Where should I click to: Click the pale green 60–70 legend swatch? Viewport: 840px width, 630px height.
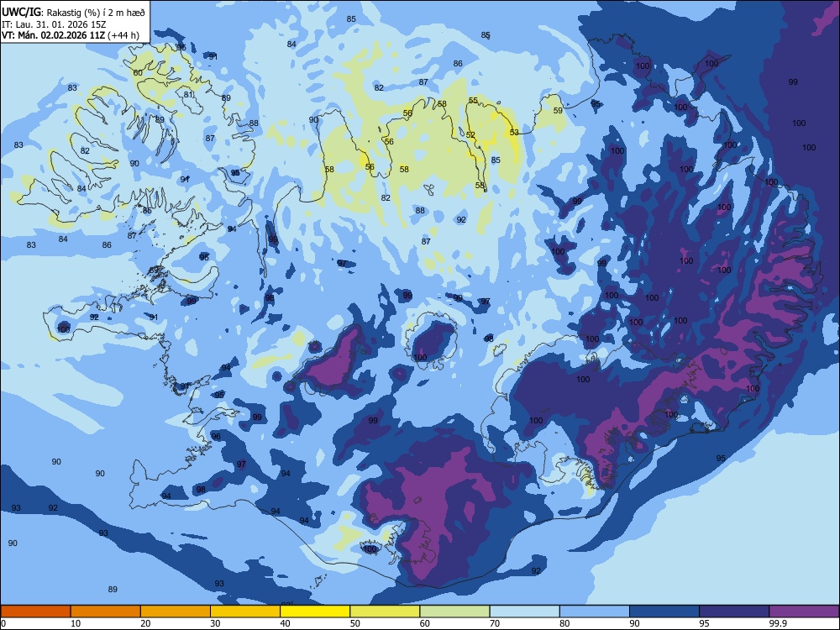[454, 612]
